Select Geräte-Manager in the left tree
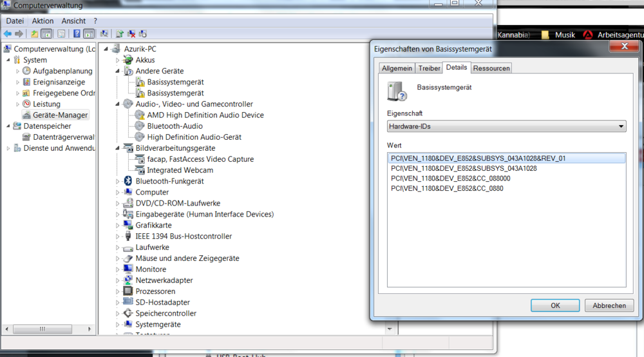This screenshot has width=644, height=357. pos(60,115)
